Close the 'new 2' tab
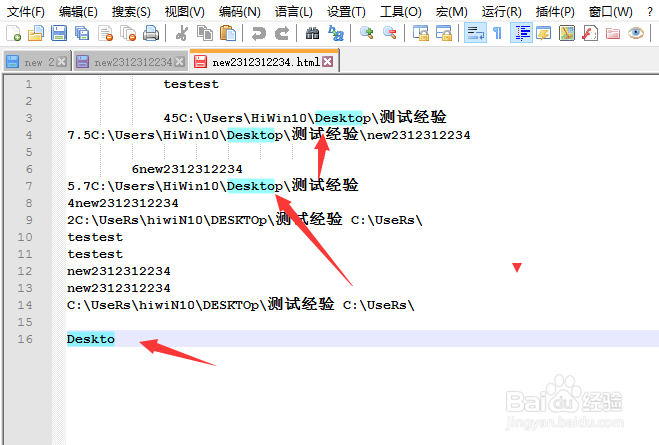This screenshot has height=445, width=659. pyautogui.click(x=61, y=62)
